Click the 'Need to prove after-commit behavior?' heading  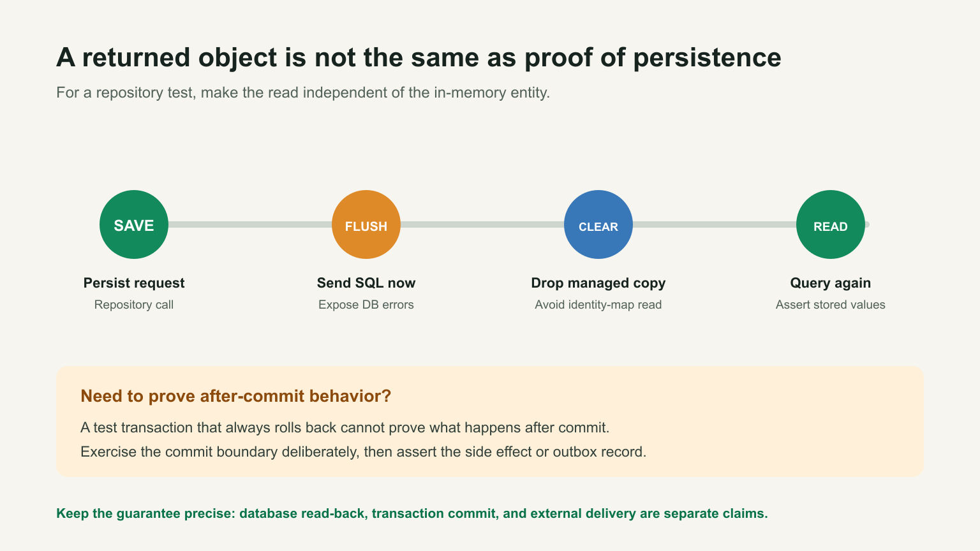click(235, 396)
